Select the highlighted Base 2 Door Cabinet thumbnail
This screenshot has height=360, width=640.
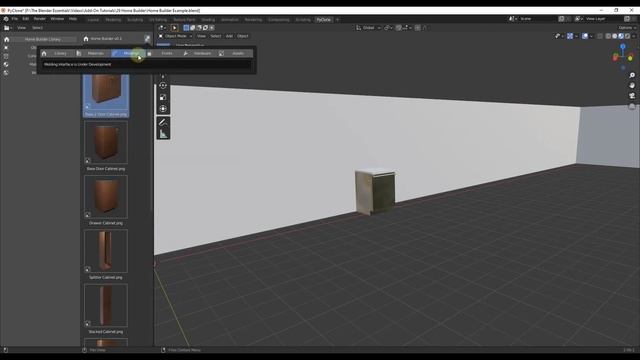tap(106, 96)
